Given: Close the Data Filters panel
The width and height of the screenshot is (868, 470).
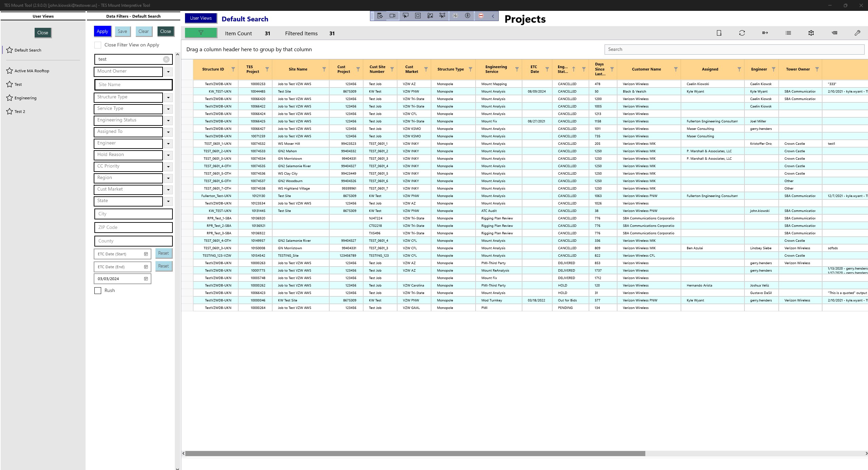Looking at the screenshot, I should [x=166, y=31].
